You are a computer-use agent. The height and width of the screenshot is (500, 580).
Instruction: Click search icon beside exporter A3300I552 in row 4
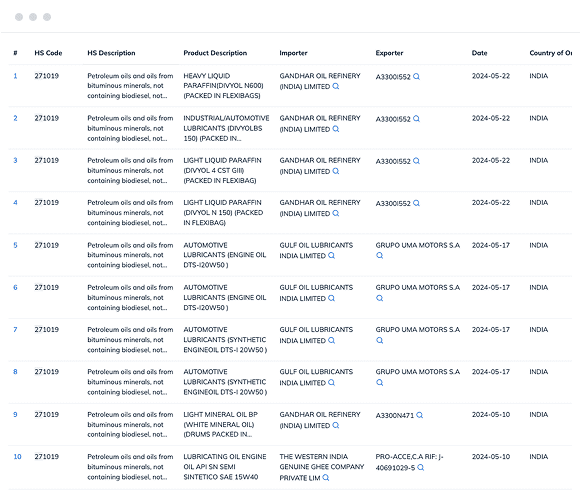pyautogui.click(x=416, y=203)
